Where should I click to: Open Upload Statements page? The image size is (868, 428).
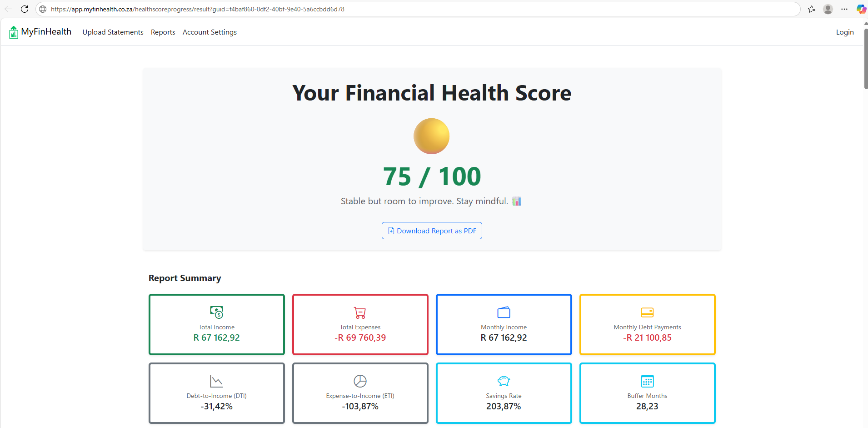[113, 32]
